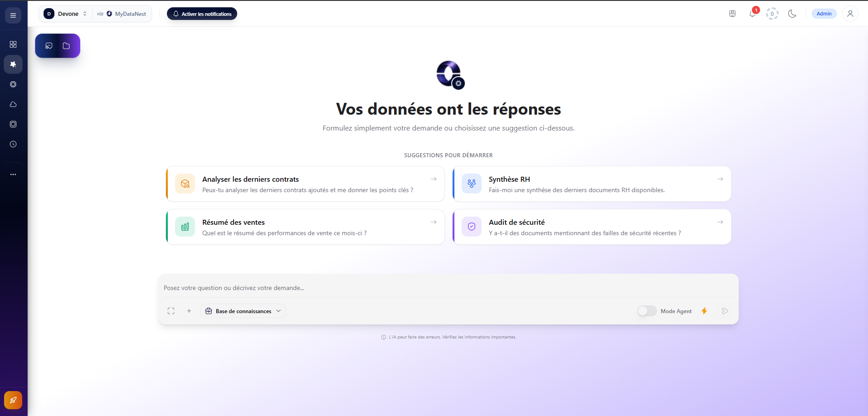Enable the Mode Agent switch

[647, 311]
